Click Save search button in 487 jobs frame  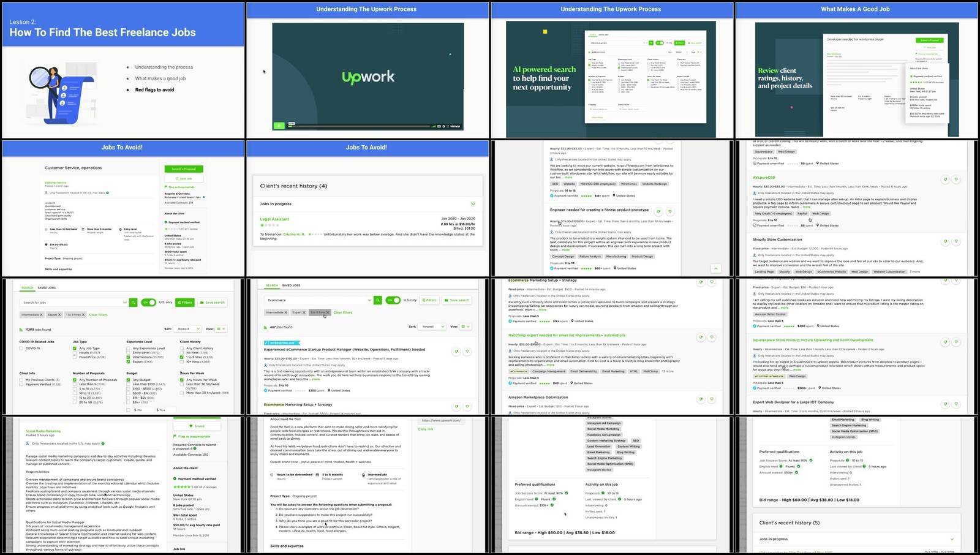457,300
